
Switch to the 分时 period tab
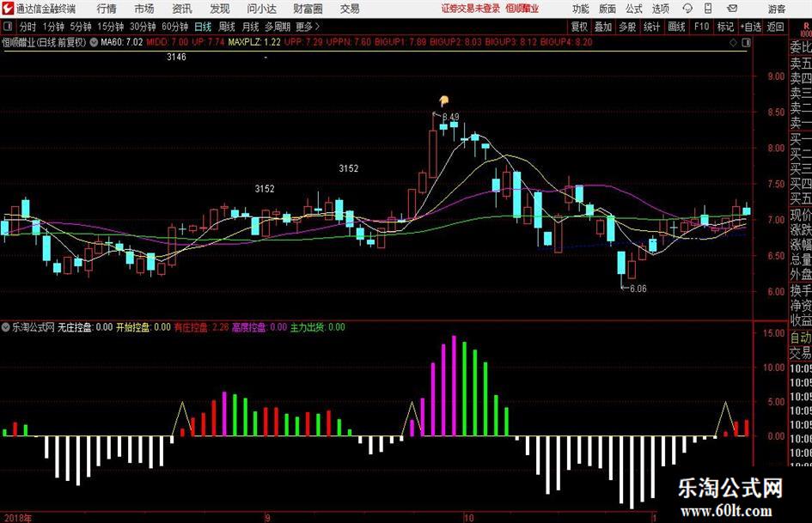click(x=27, y=27)
